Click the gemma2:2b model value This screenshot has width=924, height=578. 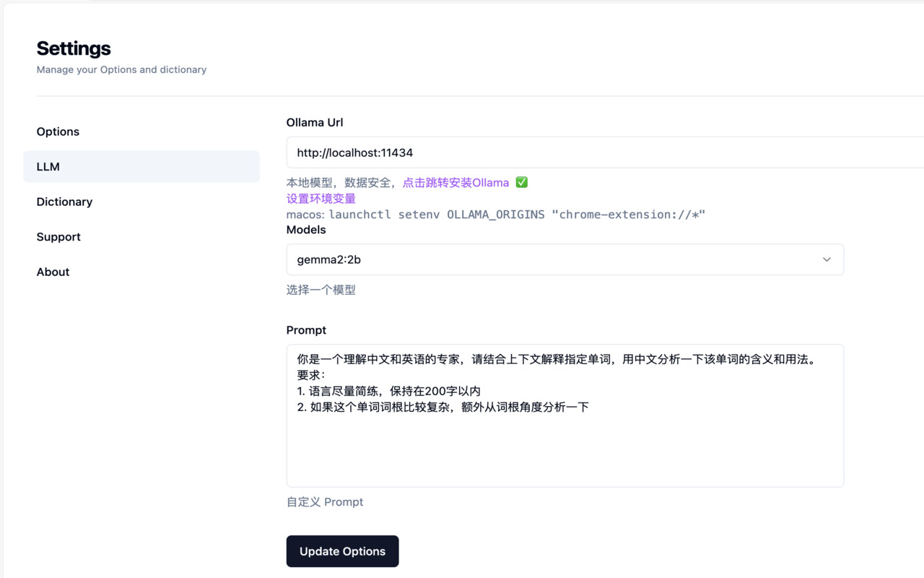pyautogui.click(x=328, y=259)
